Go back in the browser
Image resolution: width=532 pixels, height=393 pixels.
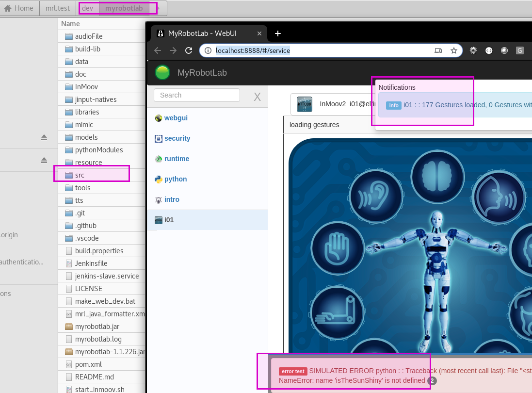[x=158, y=50]
